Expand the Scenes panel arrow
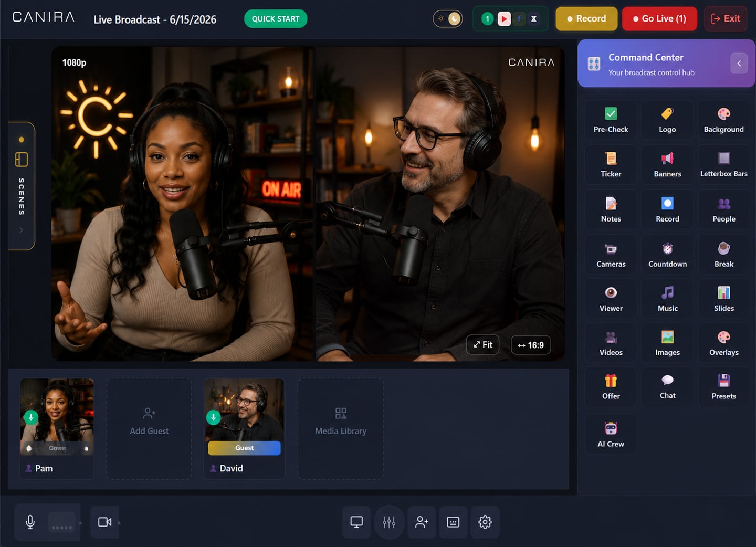The height and width of the screenshot is (547, 756). [21, 230]
